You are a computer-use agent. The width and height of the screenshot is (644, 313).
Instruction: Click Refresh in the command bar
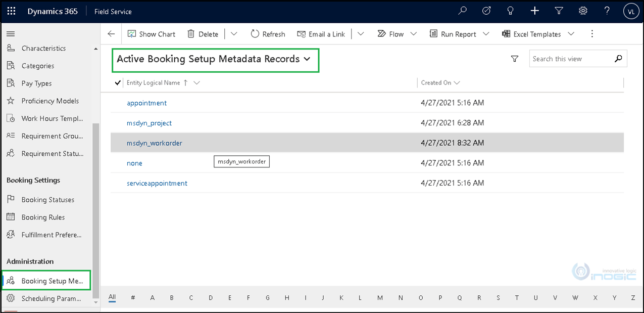[268, 34]
